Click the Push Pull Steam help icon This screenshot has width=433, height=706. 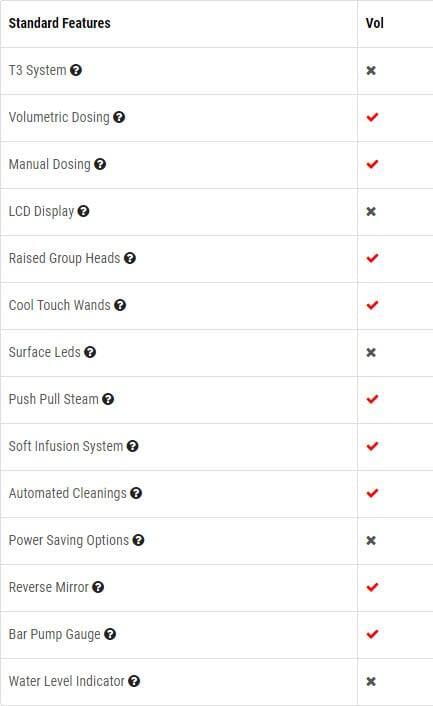point(108,399)
